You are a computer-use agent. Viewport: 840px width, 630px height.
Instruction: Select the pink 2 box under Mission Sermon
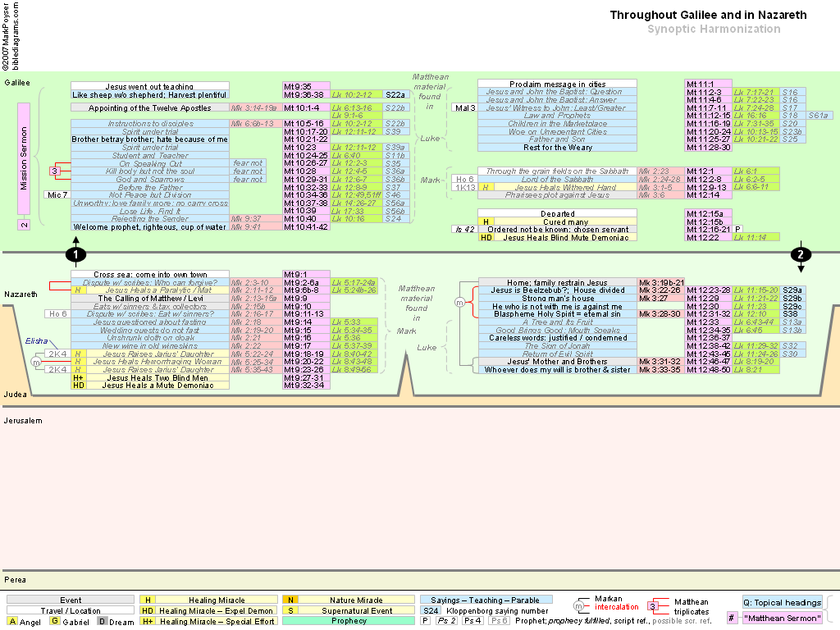(24, 225)
